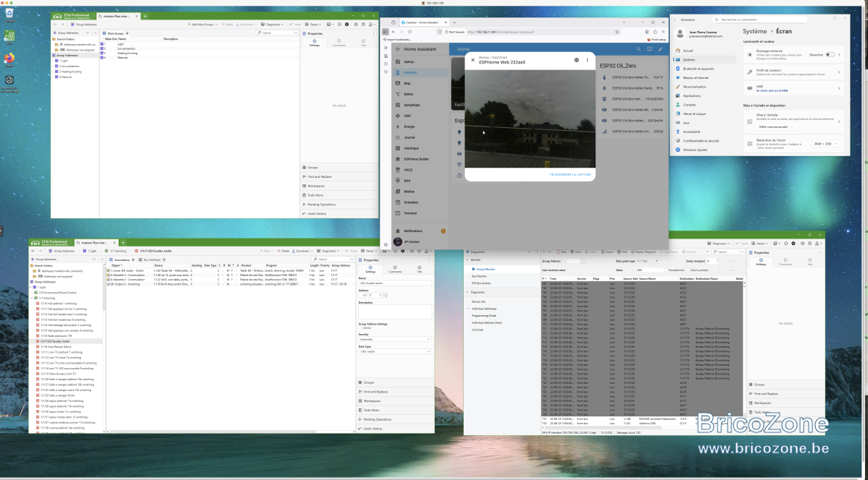
Task: Open three-dot menu in ESPHome Web camera dialog
Action: tap(587, 60)
